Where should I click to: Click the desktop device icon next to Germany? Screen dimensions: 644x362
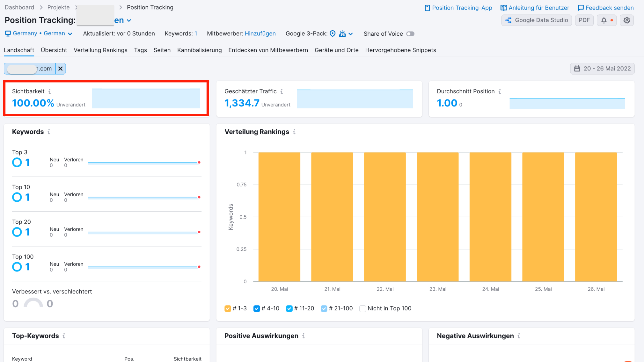8,33
